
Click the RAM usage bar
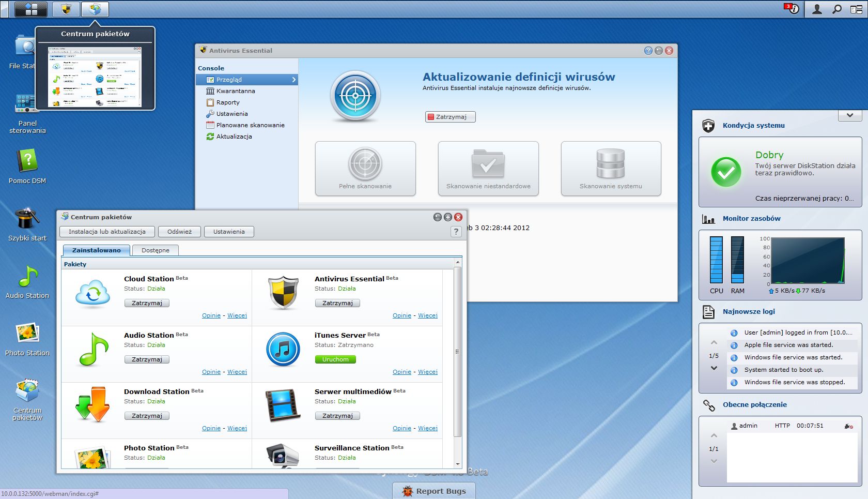point(737,260)
